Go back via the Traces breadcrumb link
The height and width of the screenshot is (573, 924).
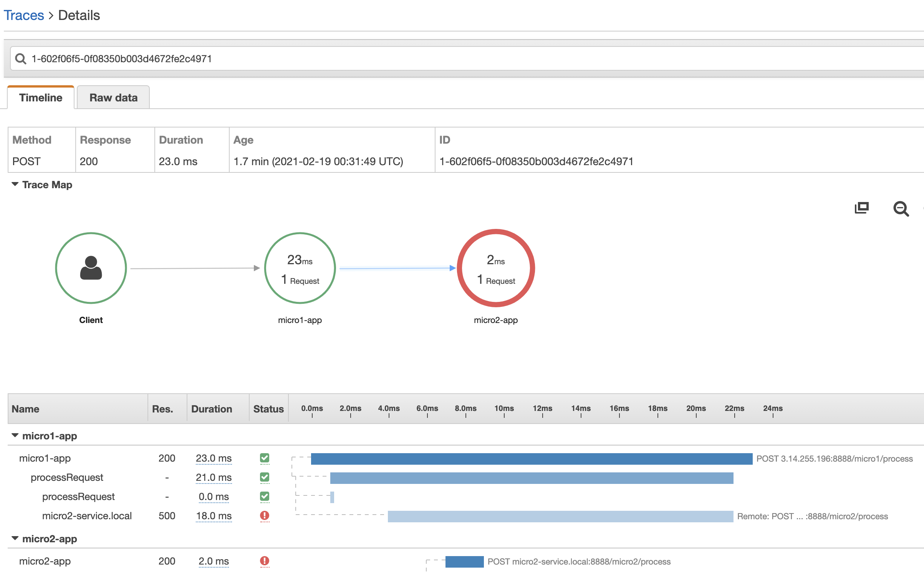24,15
